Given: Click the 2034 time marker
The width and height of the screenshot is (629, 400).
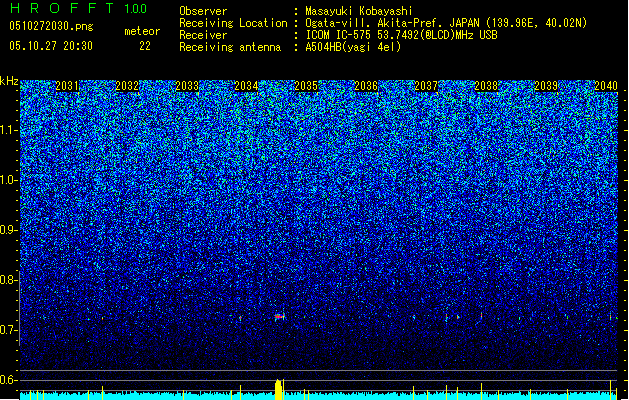Looking at the screenshot, I should (246, 86).
